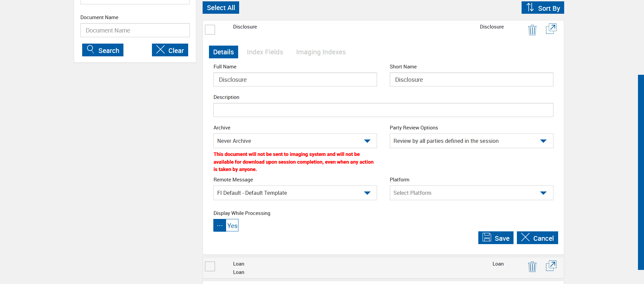Delete the Disclosure document via trash icon
644x284 pixels.
point(532,30)
